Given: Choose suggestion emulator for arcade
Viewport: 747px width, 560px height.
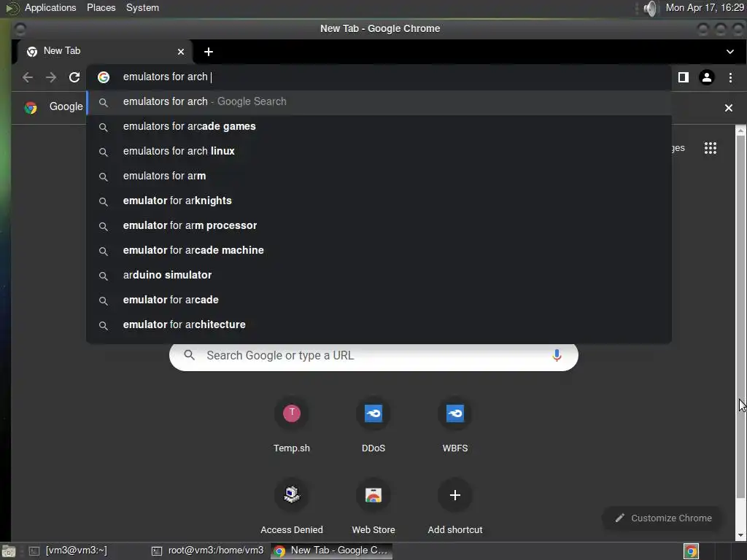Looking at the screenshot, I should [x=379, y=300].
